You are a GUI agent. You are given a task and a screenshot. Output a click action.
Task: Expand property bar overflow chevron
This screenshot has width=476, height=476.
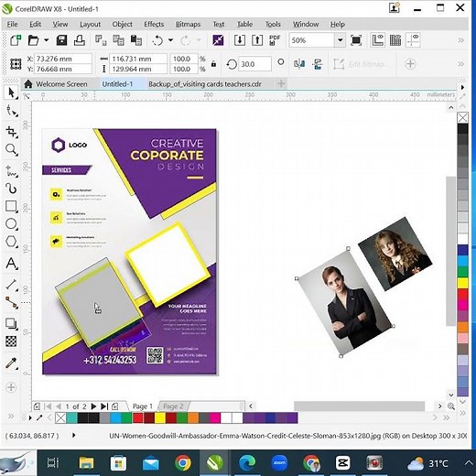click(461, 64)
